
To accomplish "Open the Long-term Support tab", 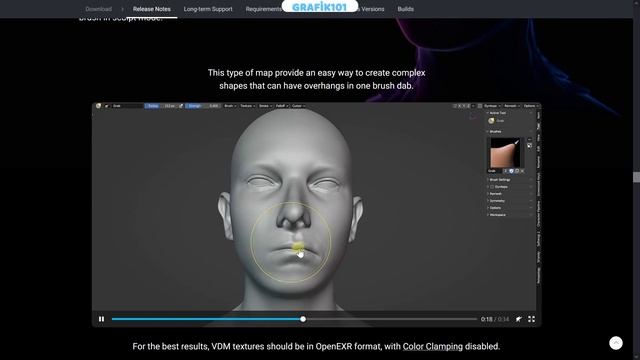I will coord(208,9).
